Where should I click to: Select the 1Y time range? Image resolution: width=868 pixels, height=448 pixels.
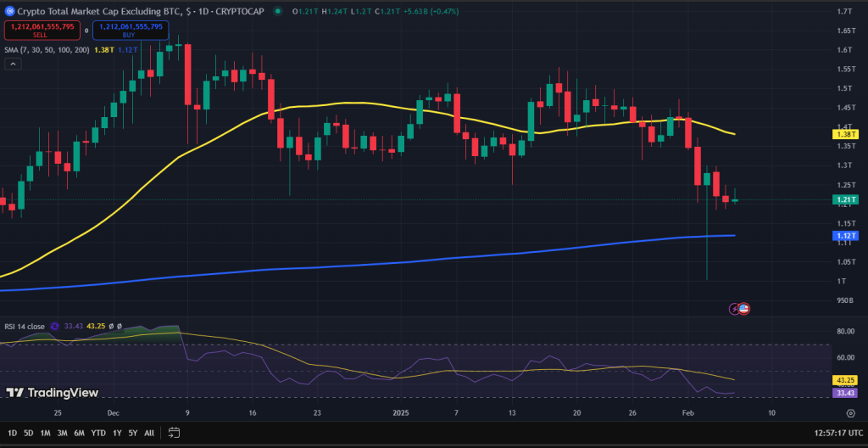[x=117, y=433]
